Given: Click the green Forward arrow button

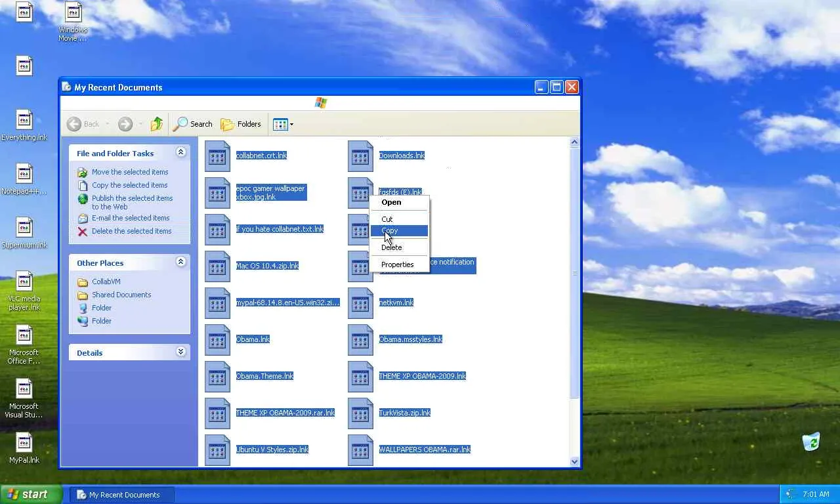Looking at the screenshot, I should 125,124.
